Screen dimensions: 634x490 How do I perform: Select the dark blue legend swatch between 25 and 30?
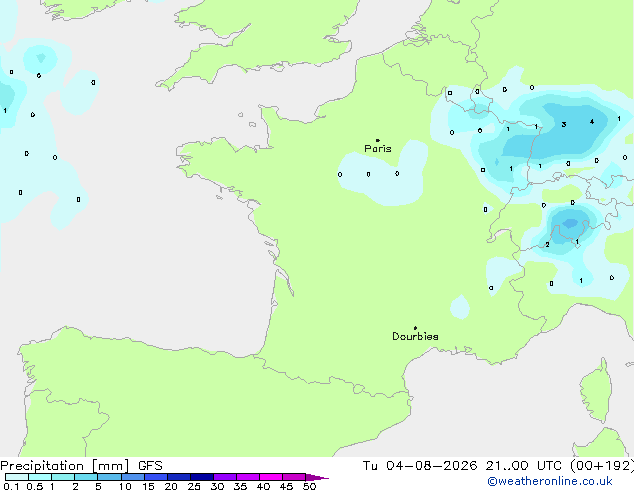tap(202, 477)
